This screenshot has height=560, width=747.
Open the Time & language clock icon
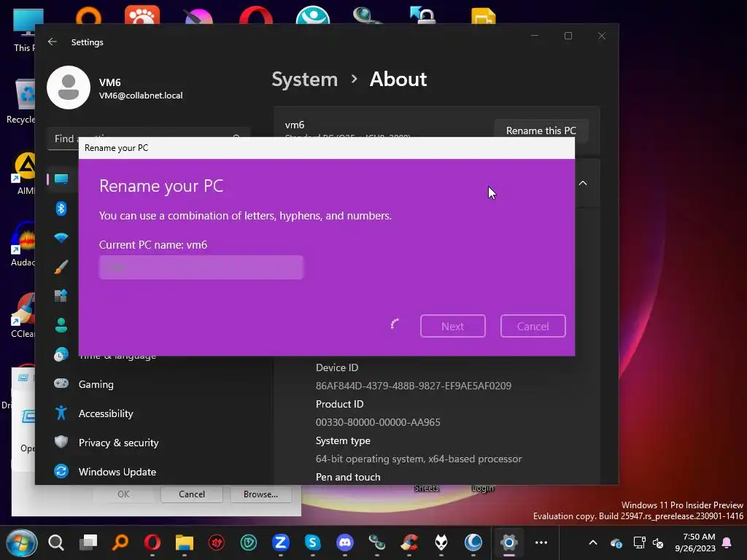(61, 355)
